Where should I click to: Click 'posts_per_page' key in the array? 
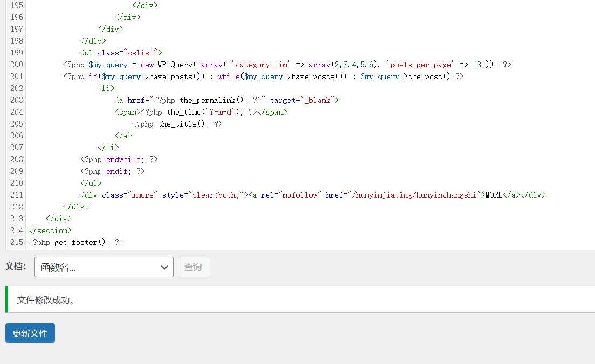pyautogui.click(x=419, y=65)
